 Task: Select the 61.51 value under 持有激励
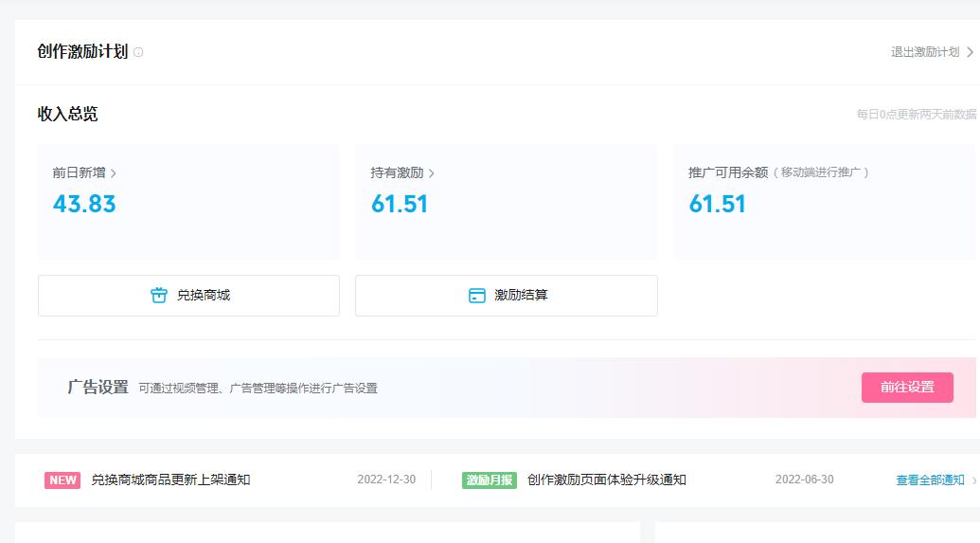400,204
